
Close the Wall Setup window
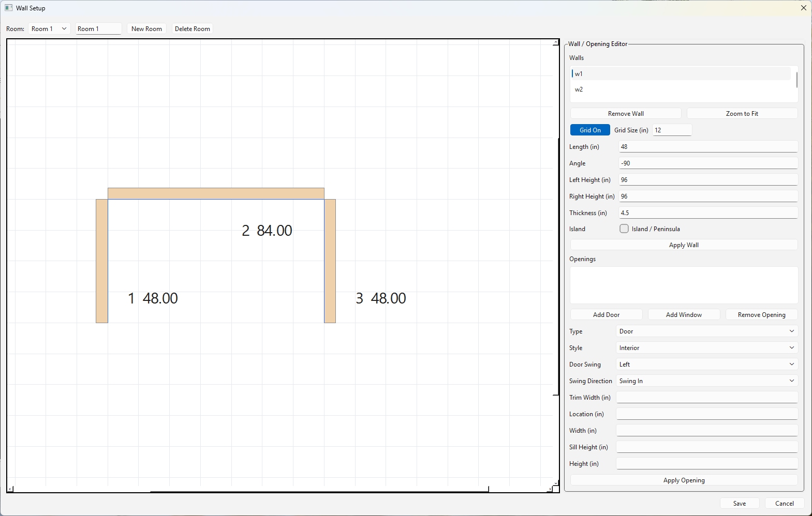804,8
